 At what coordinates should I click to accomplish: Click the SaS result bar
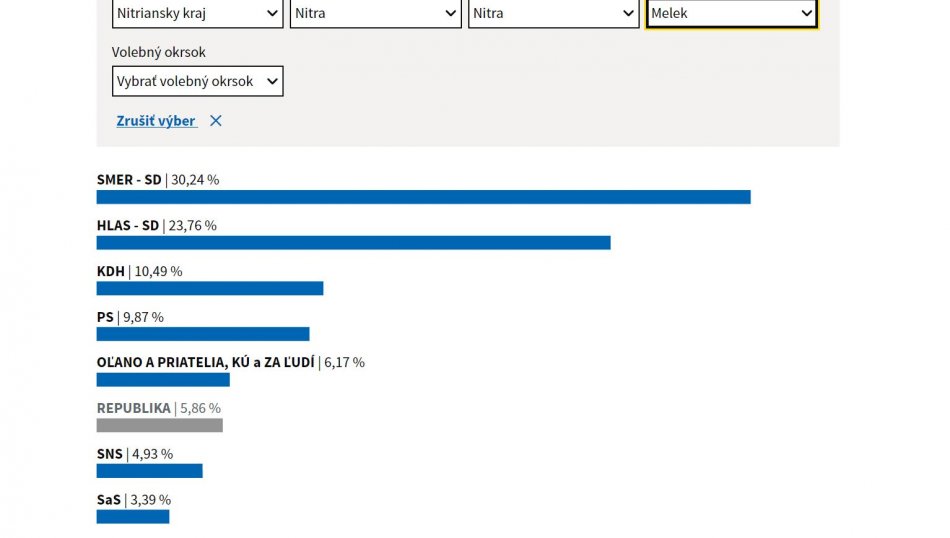click(x=133, y=517)
